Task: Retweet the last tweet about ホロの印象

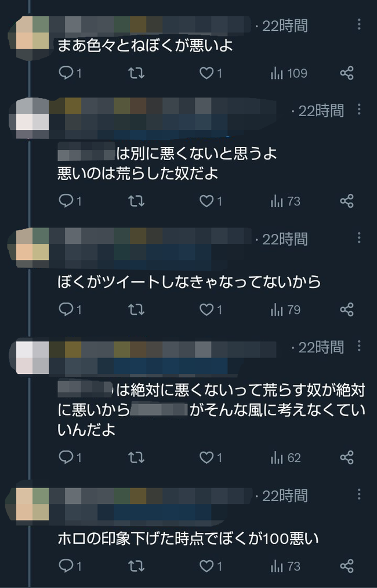Action: pyautogui.click(x=136, y=566)
